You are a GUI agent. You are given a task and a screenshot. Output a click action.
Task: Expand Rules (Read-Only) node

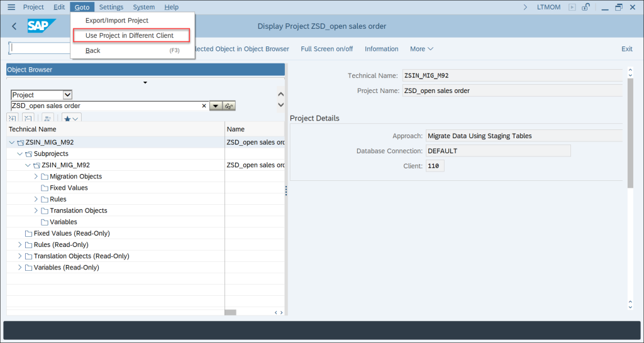coord(19,244)
